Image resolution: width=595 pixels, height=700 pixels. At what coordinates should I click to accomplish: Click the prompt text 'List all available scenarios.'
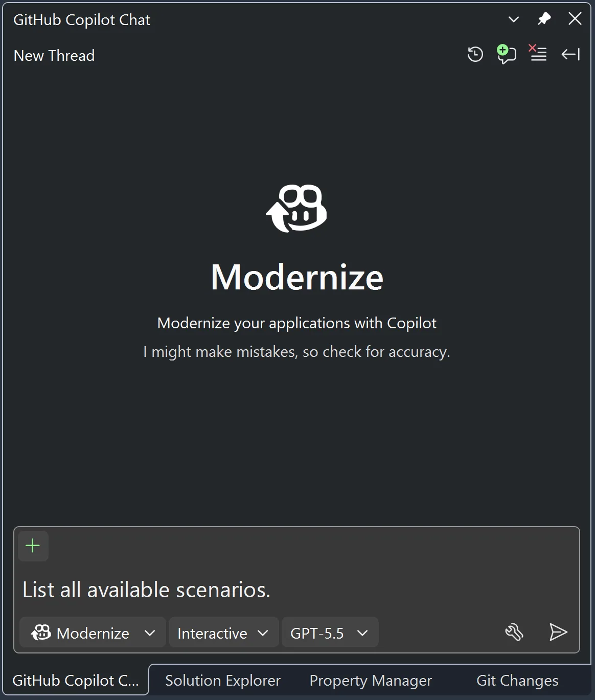click(x=146, y=590)
